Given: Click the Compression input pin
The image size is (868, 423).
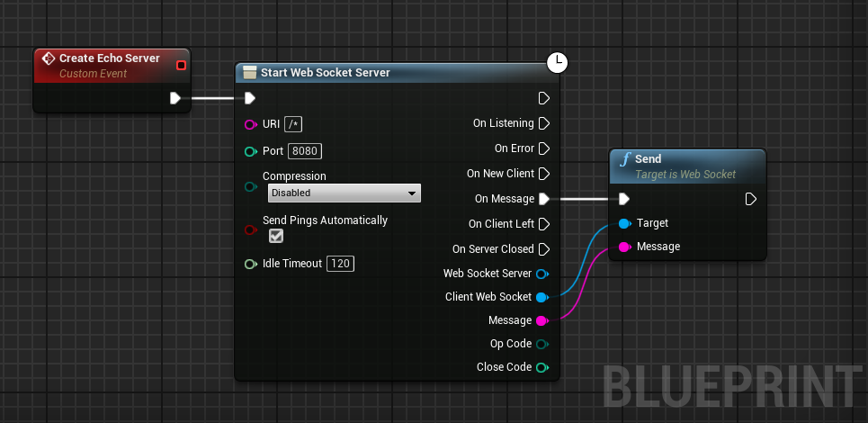Looking at the screenshot, I should pyautogui.click(x=251, y=186).
